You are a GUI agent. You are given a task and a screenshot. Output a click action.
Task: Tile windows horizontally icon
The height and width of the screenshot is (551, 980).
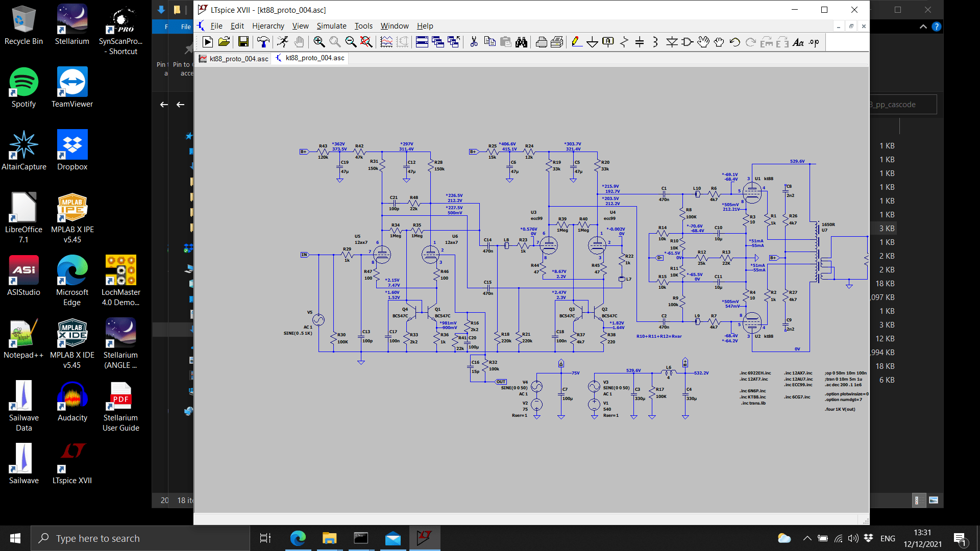[422, 42]
